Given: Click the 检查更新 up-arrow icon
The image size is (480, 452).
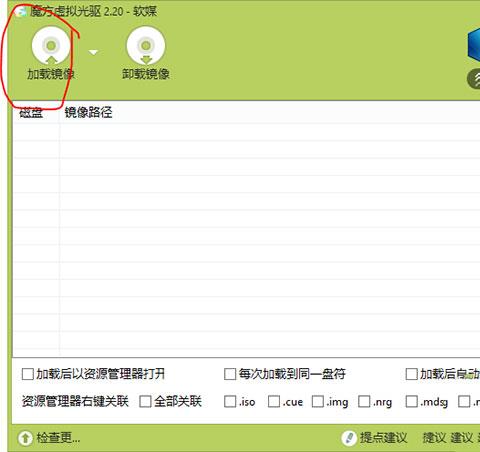Looking at the screenshot, I should click(x=25, y=438).
